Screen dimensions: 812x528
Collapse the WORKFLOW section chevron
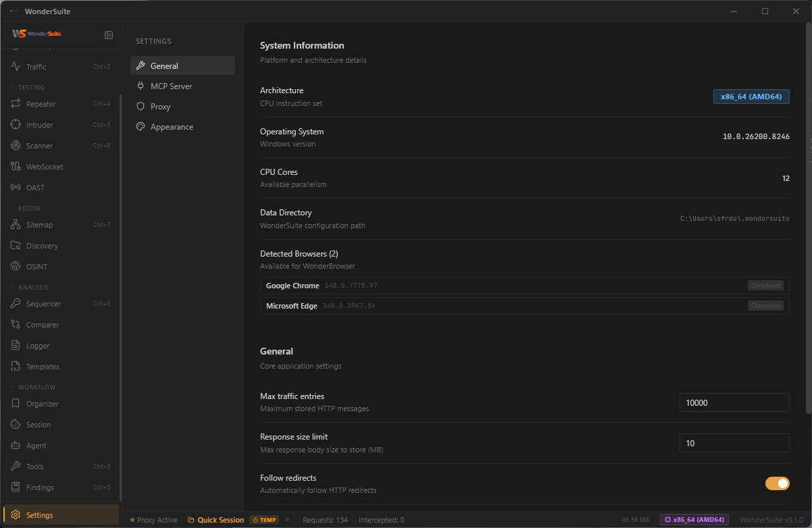coord(12,388)
